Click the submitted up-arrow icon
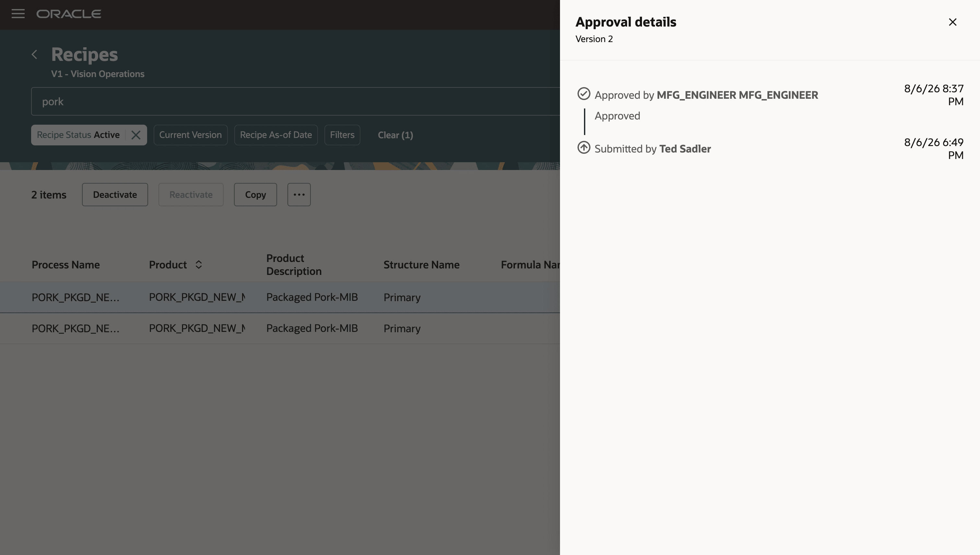 click(584, 148)
